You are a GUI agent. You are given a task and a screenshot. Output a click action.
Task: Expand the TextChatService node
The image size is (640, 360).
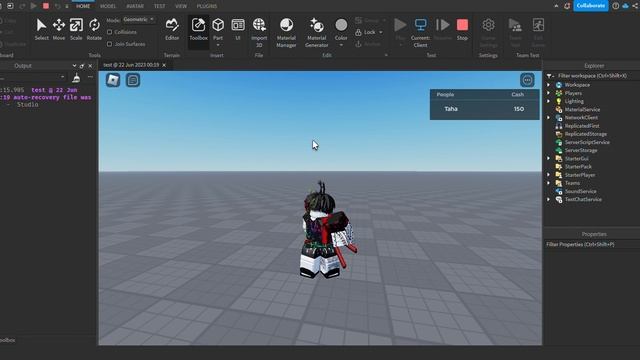click(549, 199)
